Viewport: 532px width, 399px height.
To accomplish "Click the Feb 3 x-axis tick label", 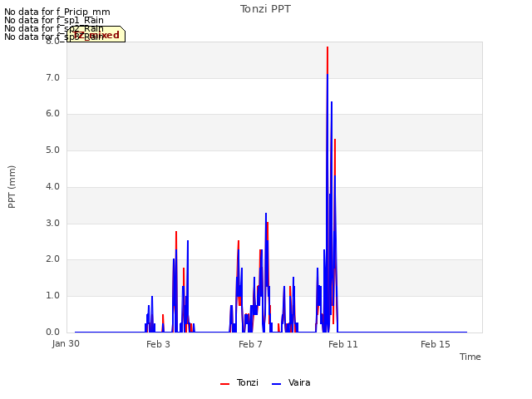I will point(158,344).
